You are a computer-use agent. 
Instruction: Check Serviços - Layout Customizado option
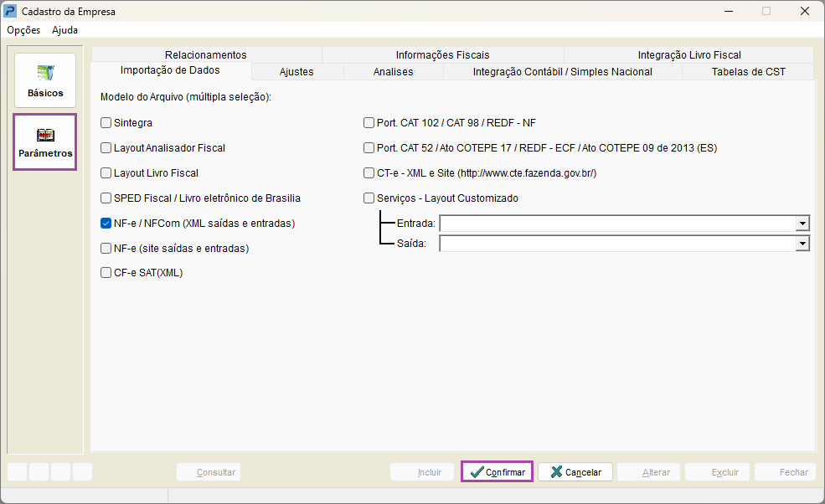(x=369, y=198)
